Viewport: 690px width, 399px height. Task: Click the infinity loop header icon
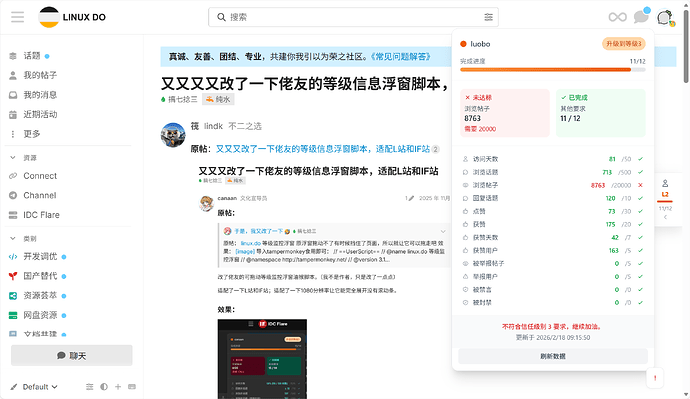pyautogui.click(x=617, y=17)
